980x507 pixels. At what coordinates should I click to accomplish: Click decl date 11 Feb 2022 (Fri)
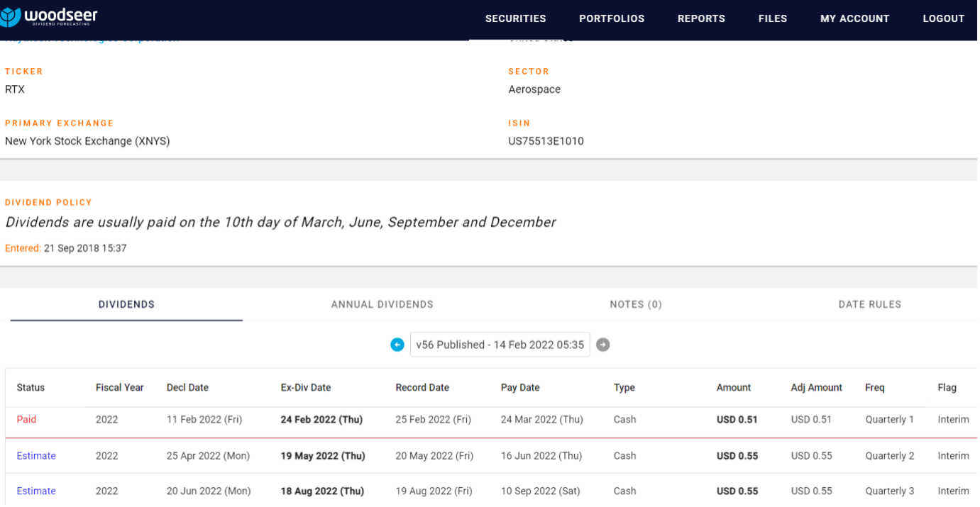[204, 420]
